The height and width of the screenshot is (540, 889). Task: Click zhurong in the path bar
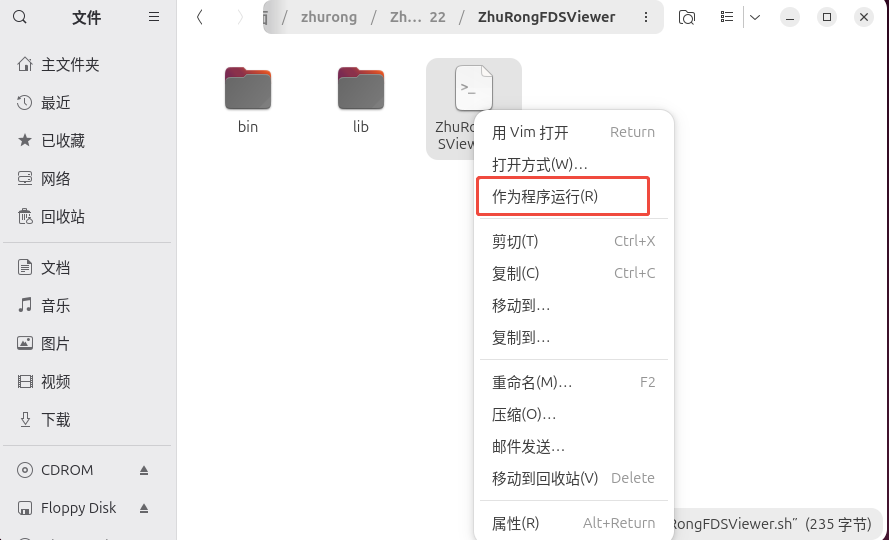pyautogui.click(x=329, y=17)
